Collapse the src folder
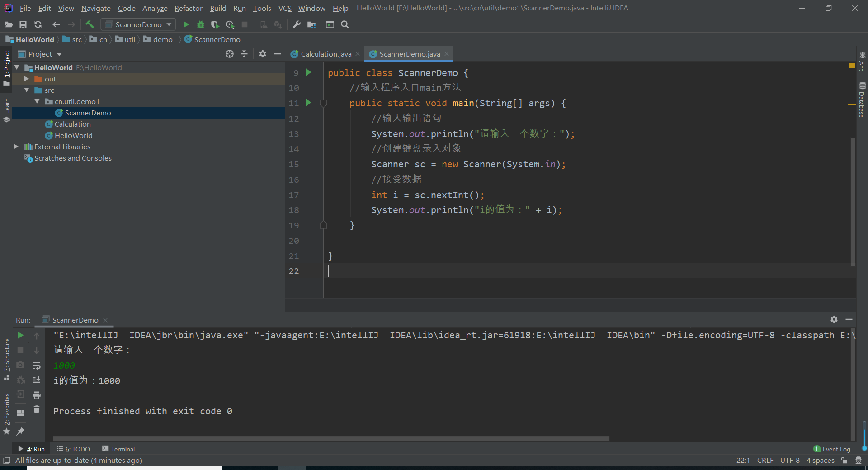 (27, 90)
